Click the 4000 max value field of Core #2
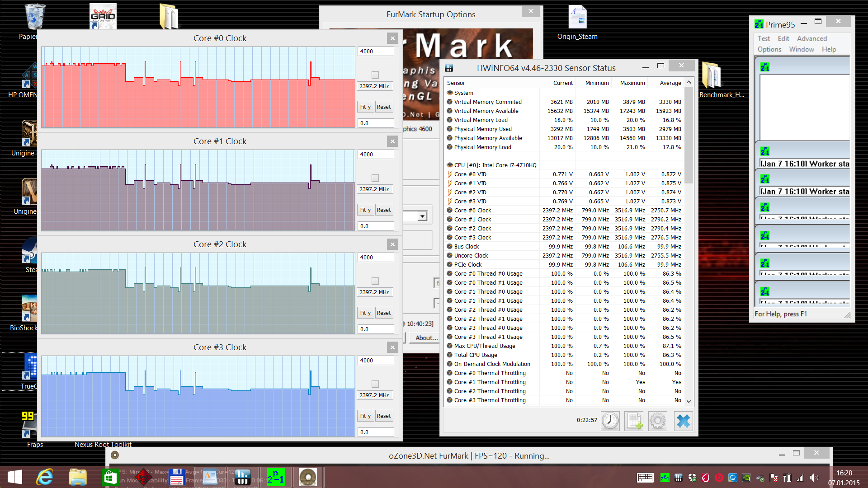The width and height of the screenshot is (868, 488). (375, 258)
